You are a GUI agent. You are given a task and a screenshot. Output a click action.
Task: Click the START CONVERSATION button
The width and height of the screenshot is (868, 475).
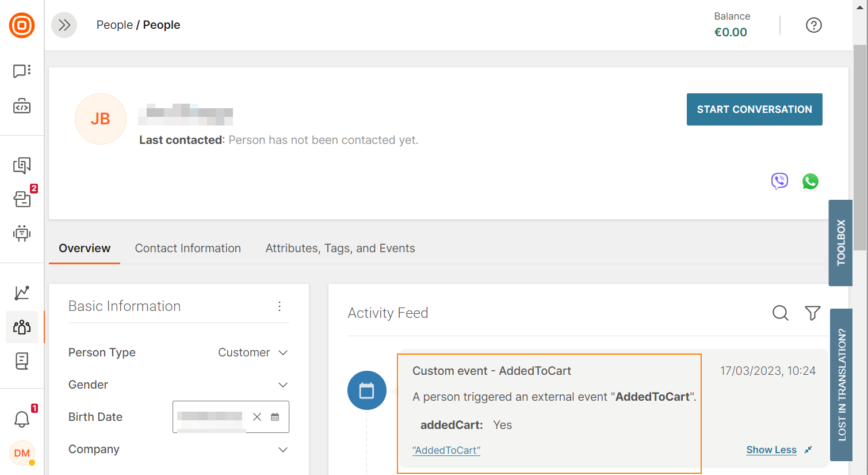coord(754,109)
